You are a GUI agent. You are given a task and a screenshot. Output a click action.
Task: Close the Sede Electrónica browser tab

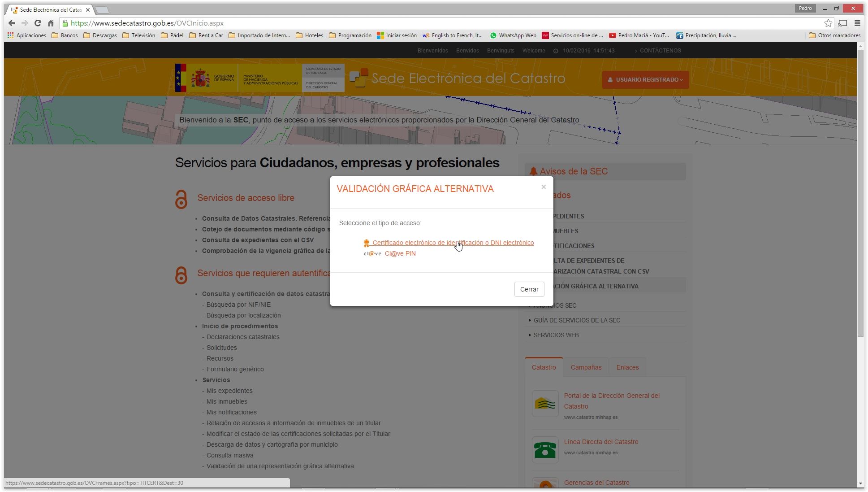click(x=88, y=9)
